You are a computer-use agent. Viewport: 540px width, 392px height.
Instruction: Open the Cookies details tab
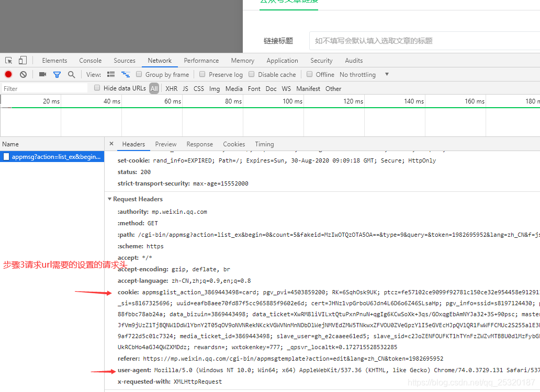click(x=234, y=144)
